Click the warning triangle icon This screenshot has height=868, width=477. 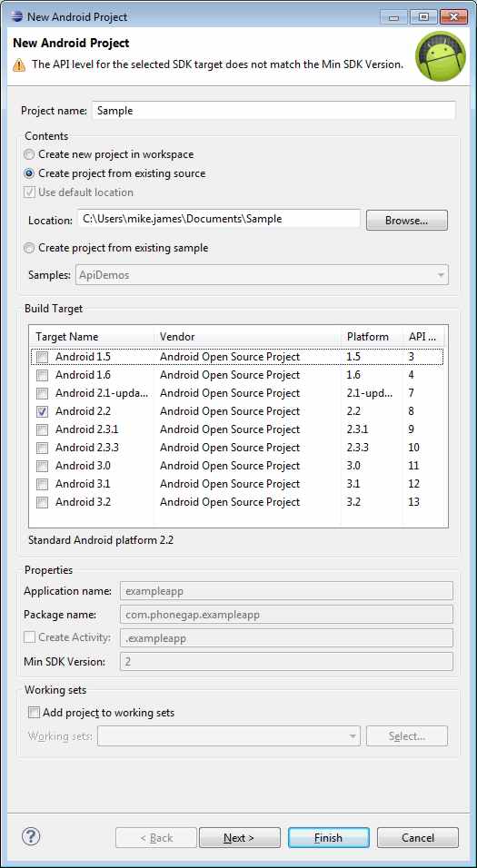pyautogui.click(x=19, y=64)
